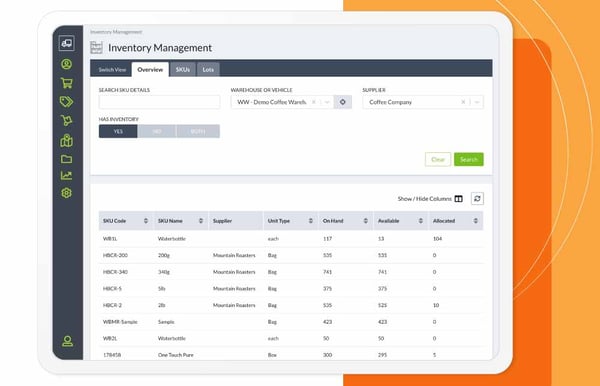Switch to the SKUs tab

tap(183, 70)
